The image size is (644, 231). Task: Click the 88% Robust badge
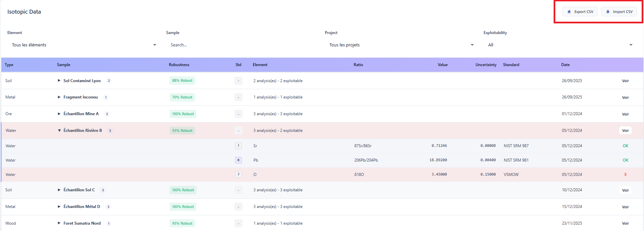coord(182,80)
